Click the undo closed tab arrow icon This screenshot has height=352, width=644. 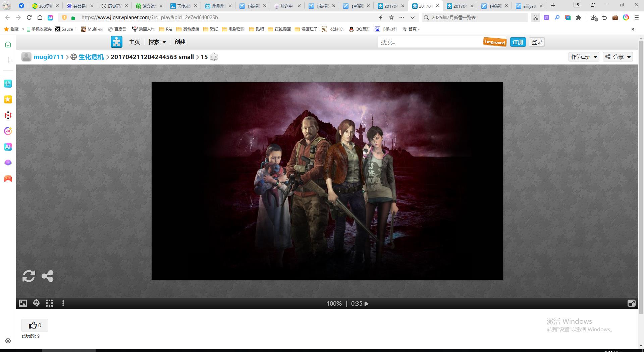point(604,17)
